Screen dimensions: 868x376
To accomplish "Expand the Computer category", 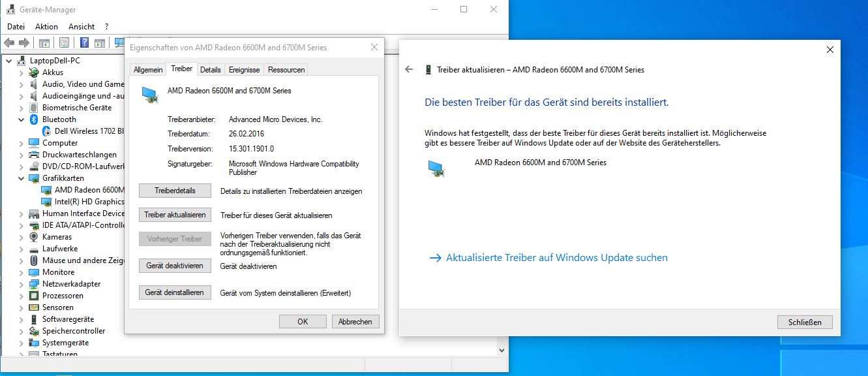I will (21, 143).
